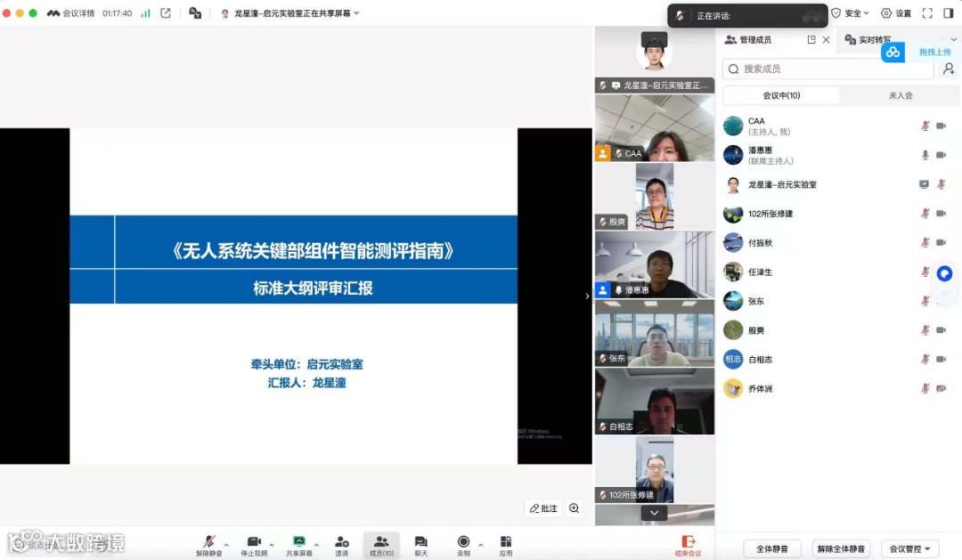Show more video tiles with down chevron
The width and height of the screenshot is (962, 560).
click(x=654, y=513)
